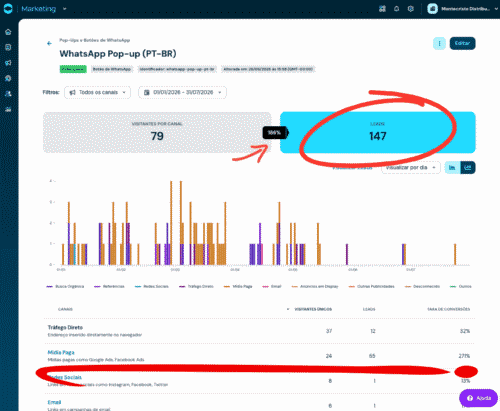Screen dimensions: 500x411
Task: Open the globe icon in sidebar
Action: tap(8, 78)
